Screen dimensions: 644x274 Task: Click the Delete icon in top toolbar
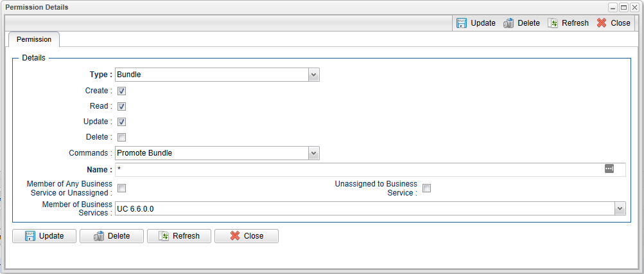click(x=509, y=23)
